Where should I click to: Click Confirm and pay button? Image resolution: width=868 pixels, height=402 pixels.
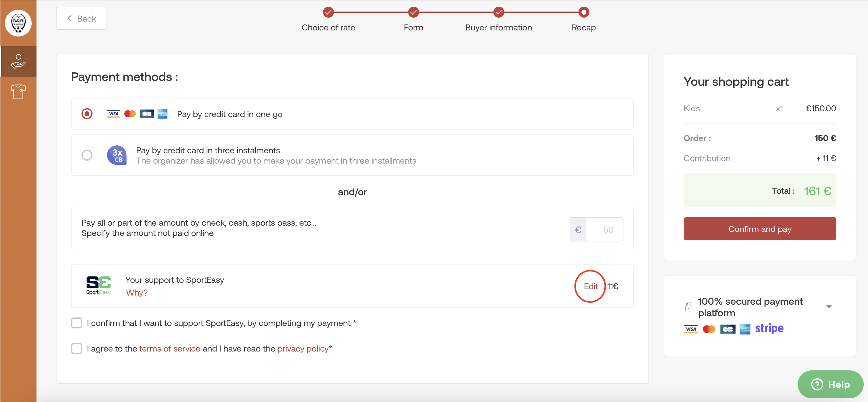pyautogui.click(x=760, y=229)
